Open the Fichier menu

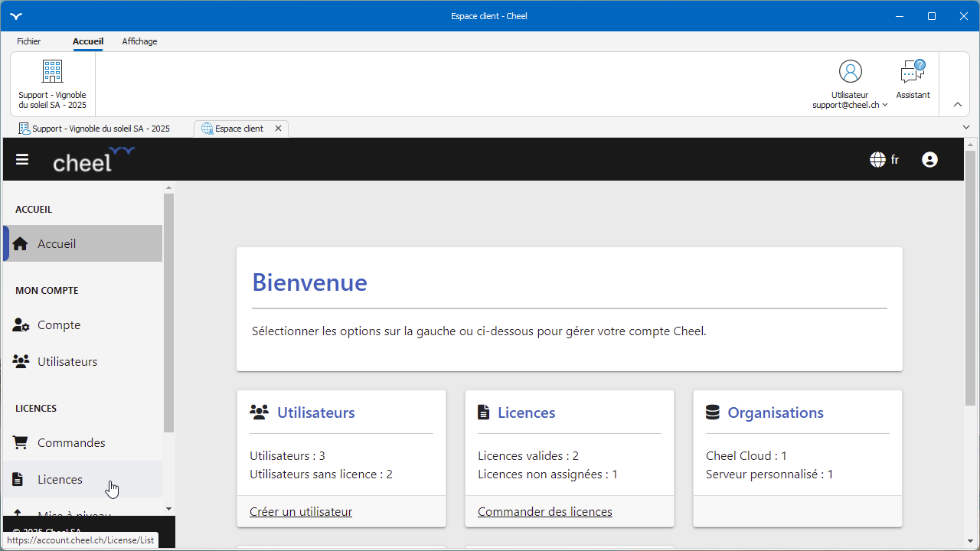tap(29, 41)
